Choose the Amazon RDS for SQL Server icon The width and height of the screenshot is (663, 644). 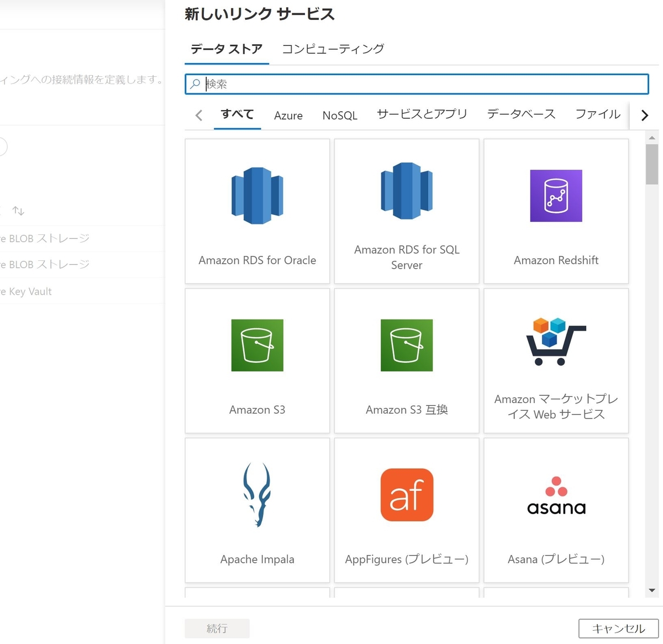click(407, 190)
